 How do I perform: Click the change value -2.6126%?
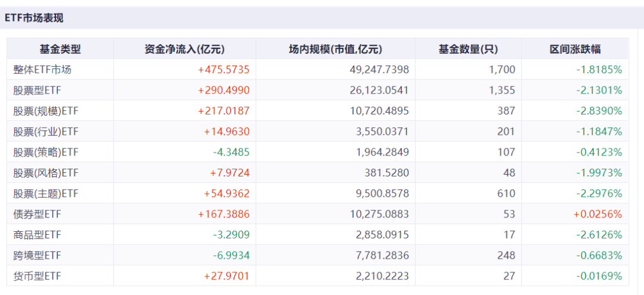[599, 235]
